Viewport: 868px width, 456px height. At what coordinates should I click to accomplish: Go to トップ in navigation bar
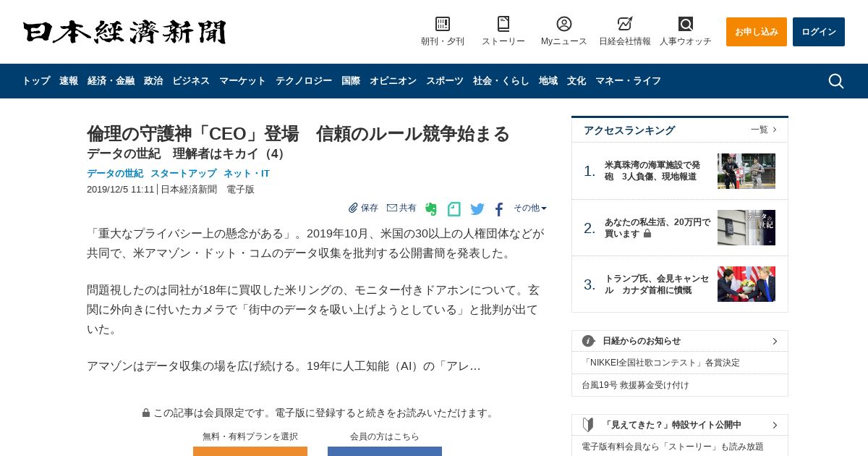pyautogui.click(x=36, y=81)
